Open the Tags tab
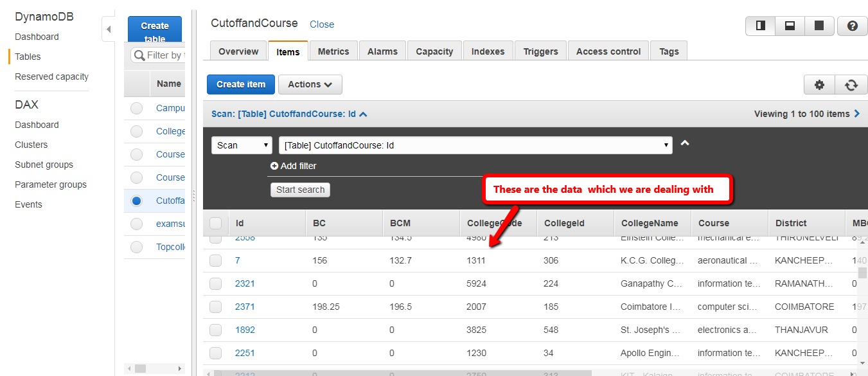The image size is (868, 376). click(x=669, y=51)
